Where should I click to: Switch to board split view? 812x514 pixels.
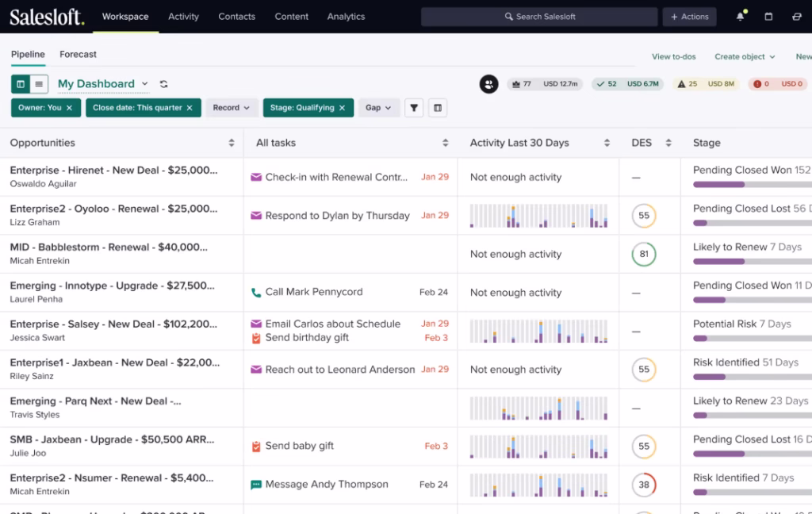[21, 84]
